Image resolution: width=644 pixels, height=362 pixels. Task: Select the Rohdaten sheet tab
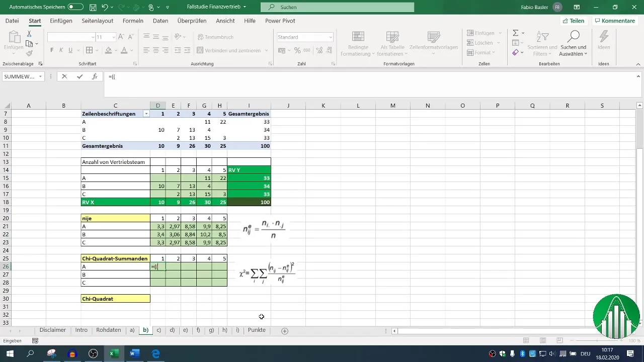coord(109,330)
